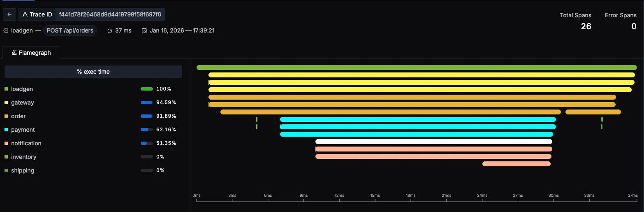The height and width of the screenshot is (212, 644).
Task: Click the stopwatch icon next to 37 ms
Action: point(110,30)
